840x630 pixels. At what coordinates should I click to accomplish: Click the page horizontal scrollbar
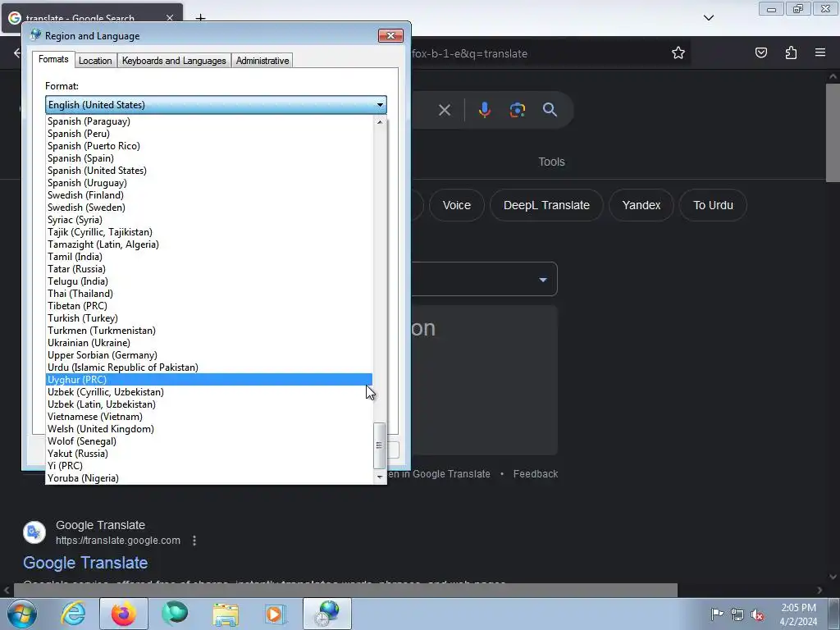coord(345,591)
